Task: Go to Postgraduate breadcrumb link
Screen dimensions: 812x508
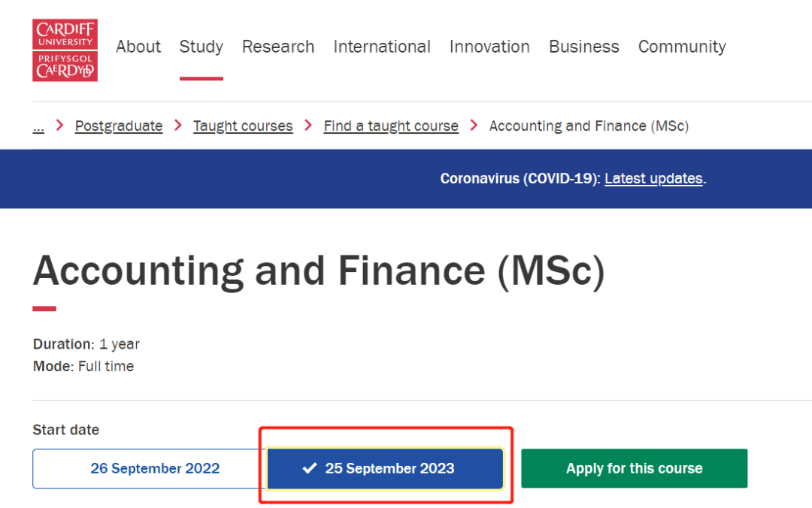Action: pos(118,125)
